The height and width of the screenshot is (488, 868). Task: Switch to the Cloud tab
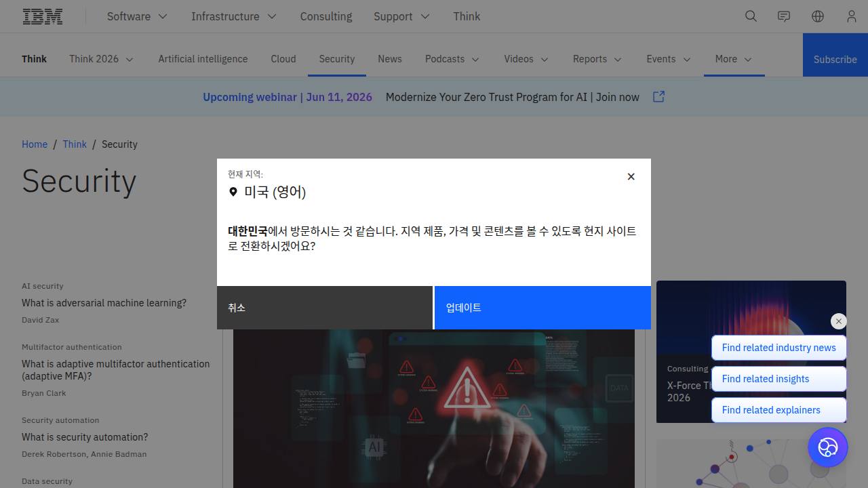click(283, 59)
